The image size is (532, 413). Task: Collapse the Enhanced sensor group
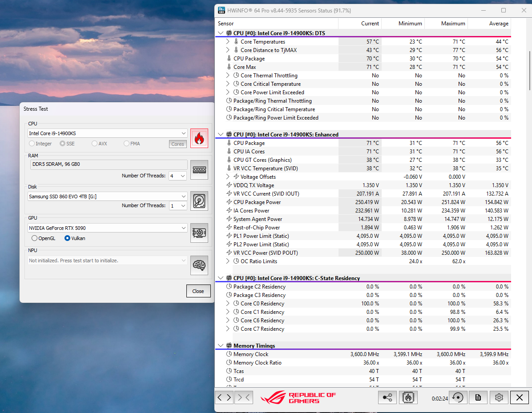(221, 134)
